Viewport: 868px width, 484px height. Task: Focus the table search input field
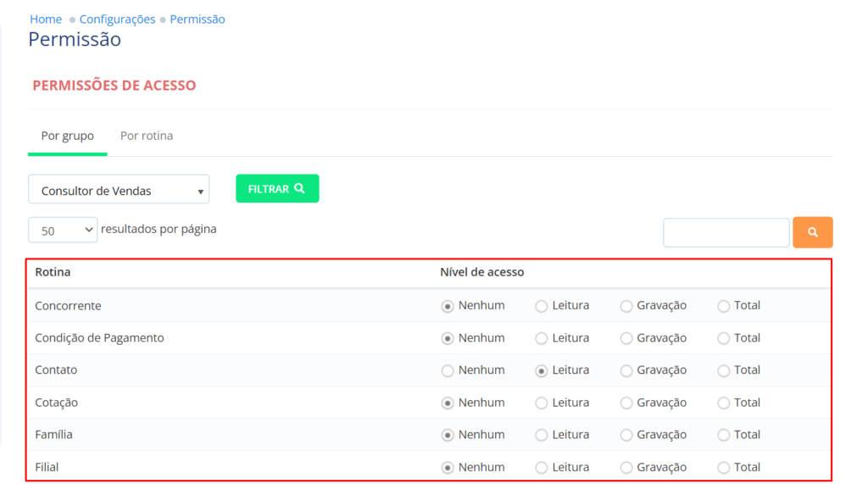[726, 232]
